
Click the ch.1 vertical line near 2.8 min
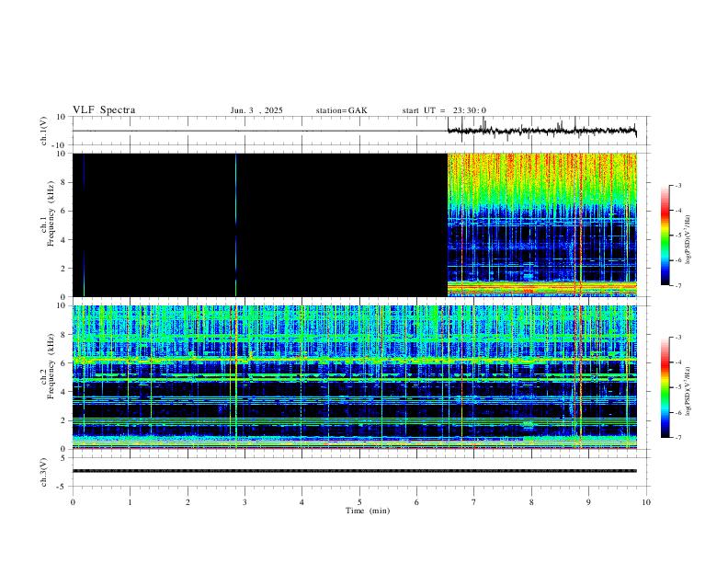236,224
